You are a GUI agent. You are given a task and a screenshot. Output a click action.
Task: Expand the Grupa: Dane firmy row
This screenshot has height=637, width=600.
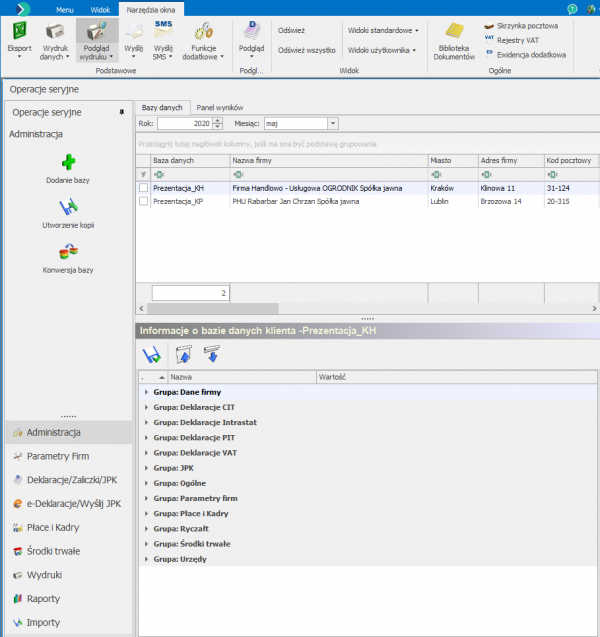point(146,393)
